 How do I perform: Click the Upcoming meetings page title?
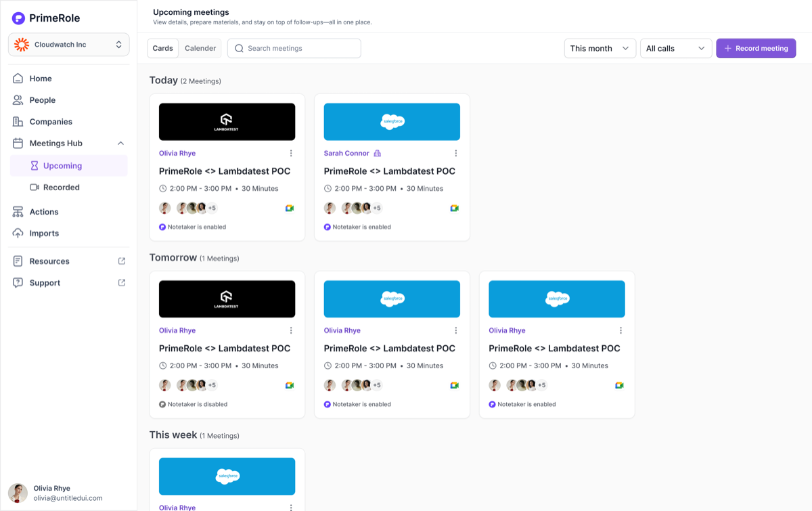pyautogui.click(x=191, y=12)
